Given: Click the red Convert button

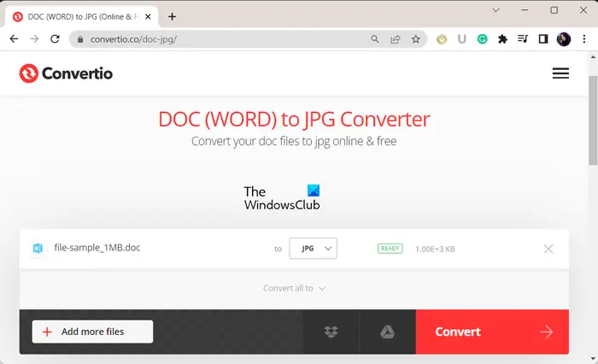Looking at the screenshot, I should pyautogui.click(x=492, y=332).
